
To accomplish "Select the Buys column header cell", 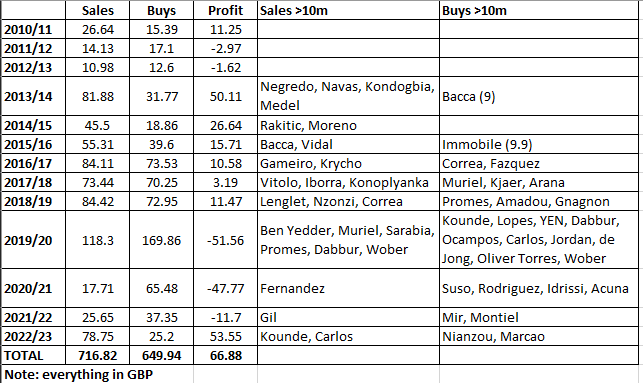I will (x=161, y=11).
